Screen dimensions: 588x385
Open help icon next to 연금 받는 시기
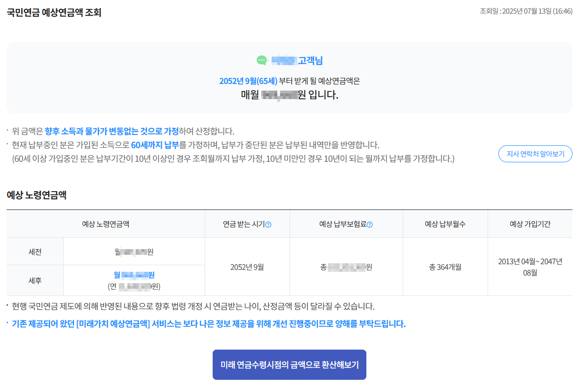click(268, 225)
